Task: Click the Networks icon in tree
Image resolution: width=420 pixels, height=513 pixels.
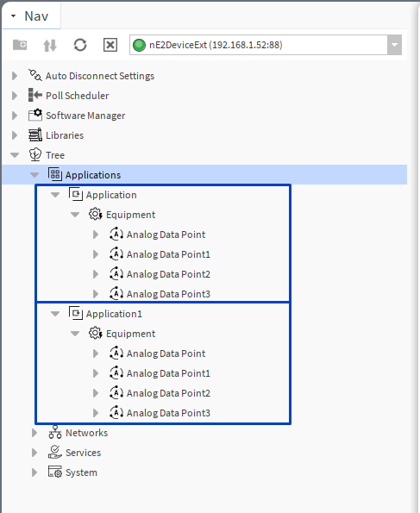Action: (x=55, y=433)
